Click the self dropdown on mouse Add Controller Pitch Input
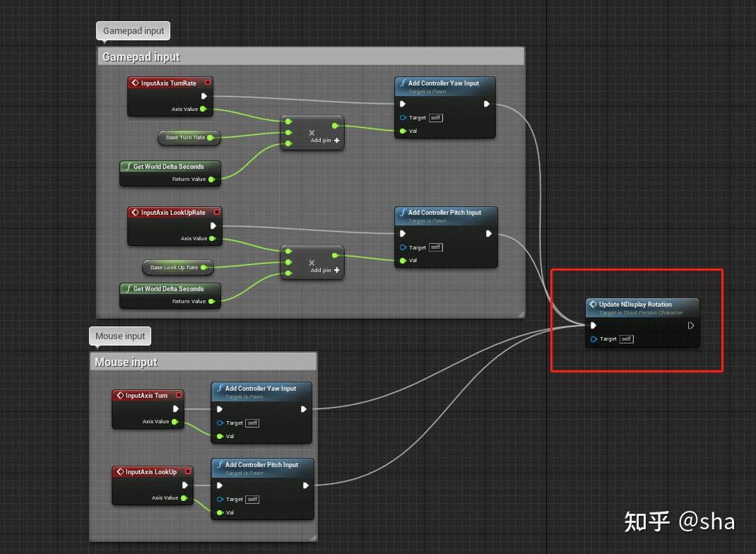Viewport: 756px width, 554px height. (252, 499)
